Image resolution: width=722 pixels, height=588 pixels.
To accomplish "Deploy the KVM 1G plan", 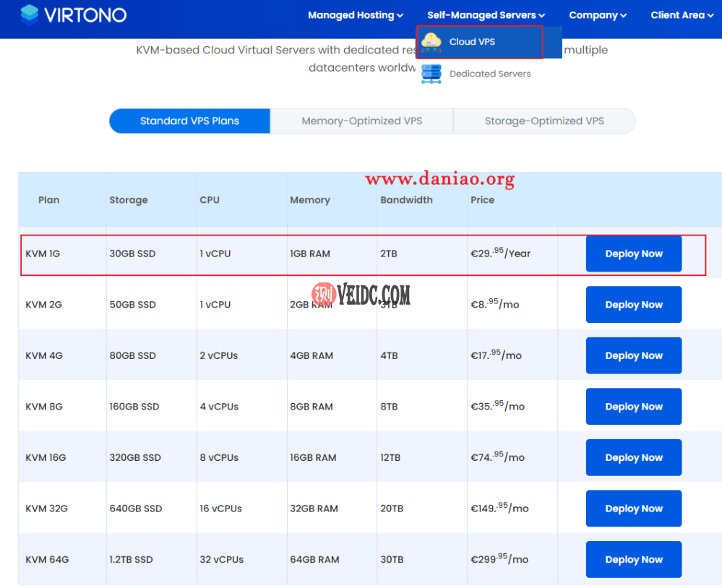I will point(633,254).
